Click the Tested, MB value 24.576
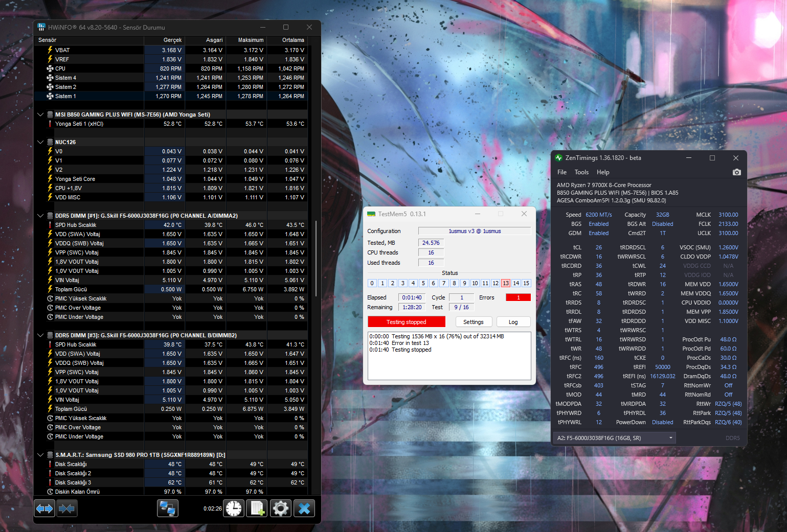Image resolution: width=787 pixels, height=532 pixels. point(431,243)
